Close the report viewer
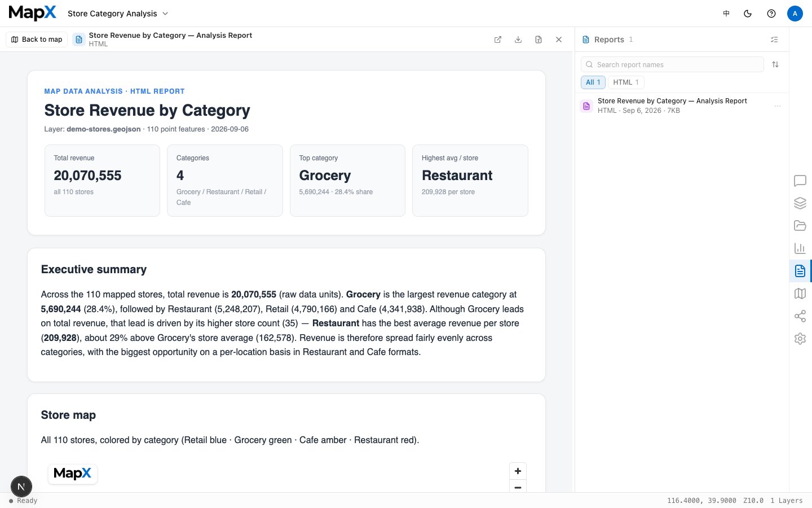 pyautogui.click(x=559, y=40)
